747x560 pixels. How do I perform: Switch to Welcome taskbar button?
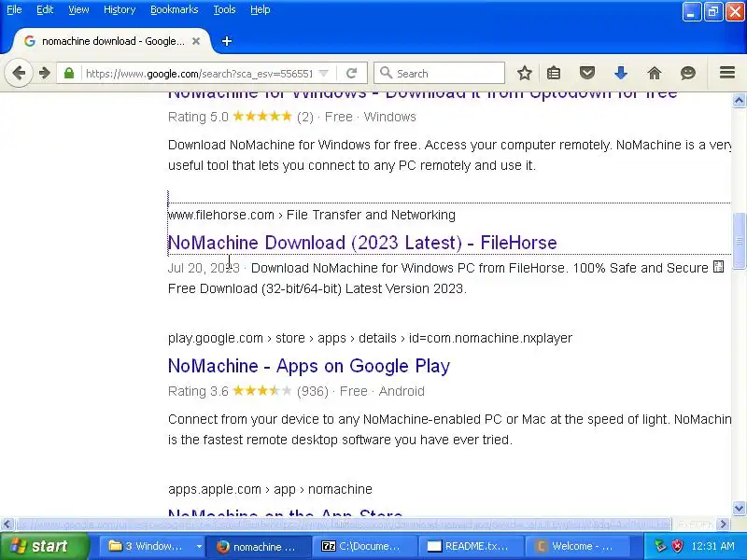point(575,546)
